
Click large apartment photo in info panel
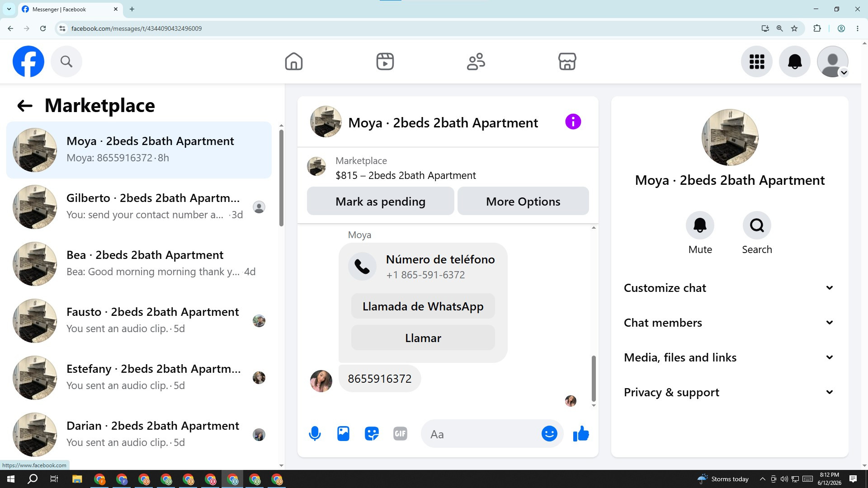(x=730, y=137)
